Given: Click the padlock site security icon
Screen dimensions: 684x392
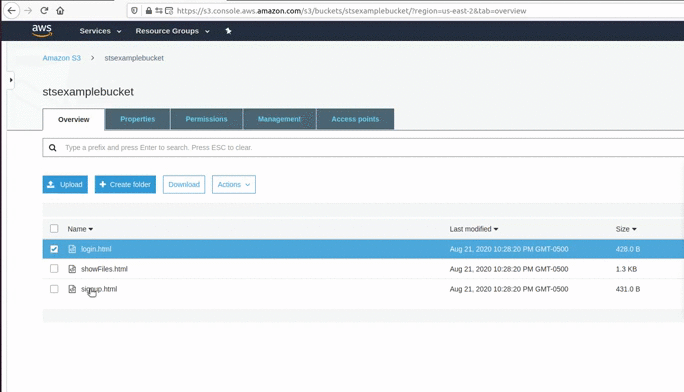Looking at the screenshot, I should (149, 10).
